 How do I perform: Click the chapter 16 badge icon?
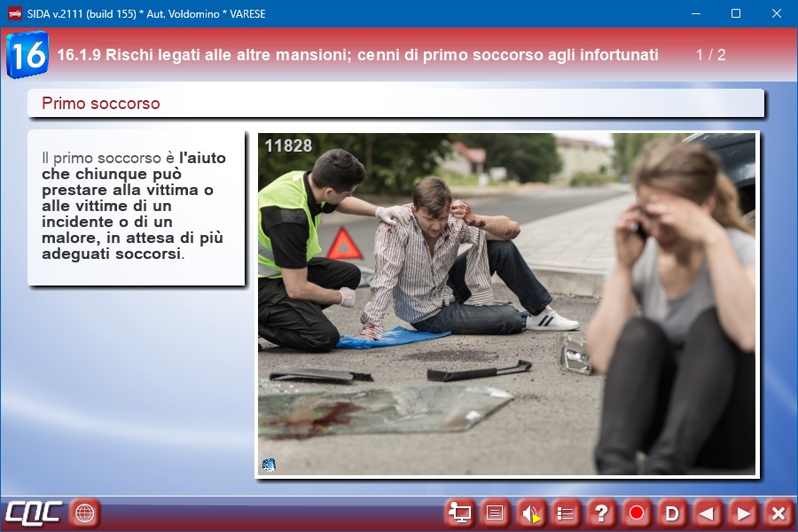coord(27,55)
